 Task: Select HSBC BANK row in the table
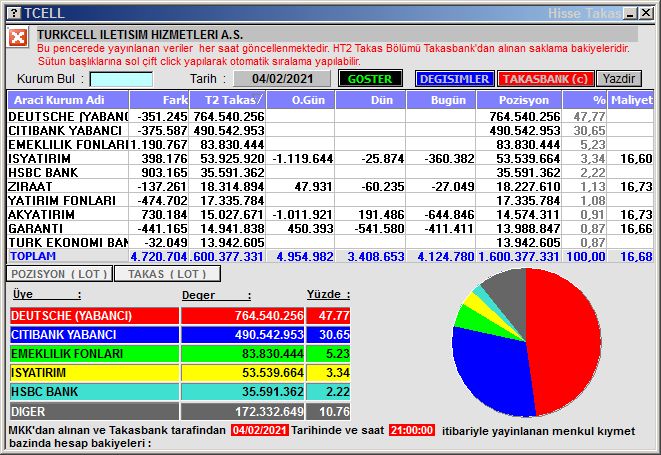tap(330, 172)
